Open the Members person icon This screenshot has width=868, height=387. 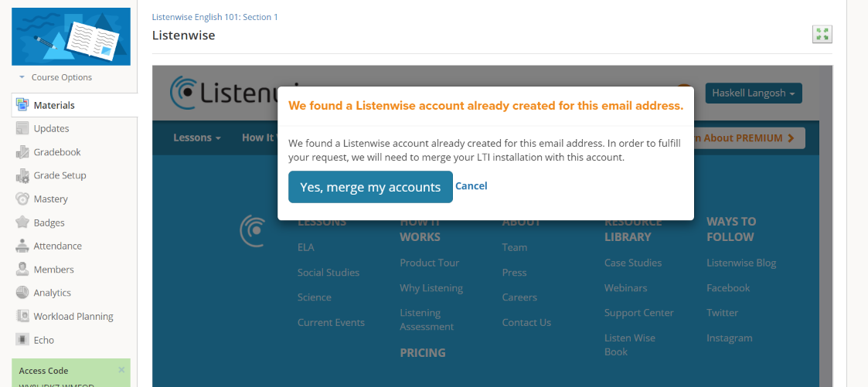pos(22,270)
